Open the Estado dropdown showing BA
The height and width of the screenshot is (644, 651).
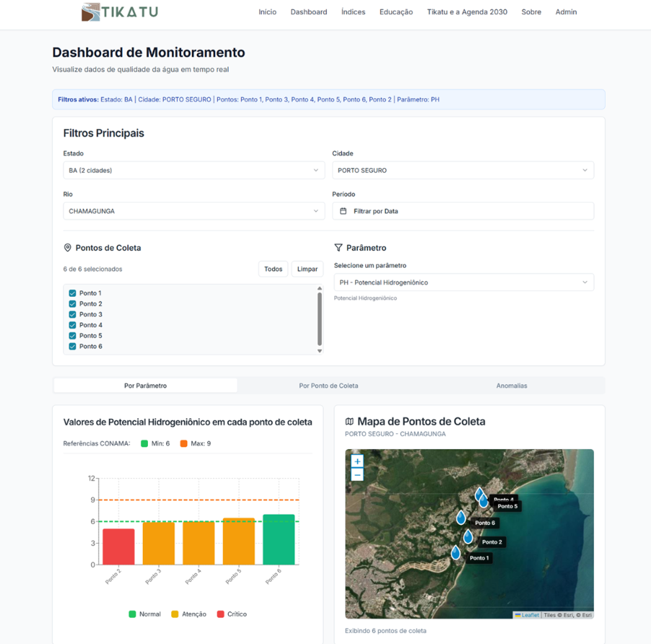(x=194, y=170)
